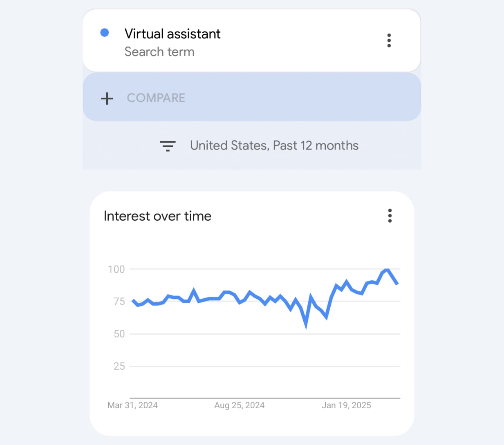
Task: Click the blue dot beside Virtual assistant
Action: [105, 32]
